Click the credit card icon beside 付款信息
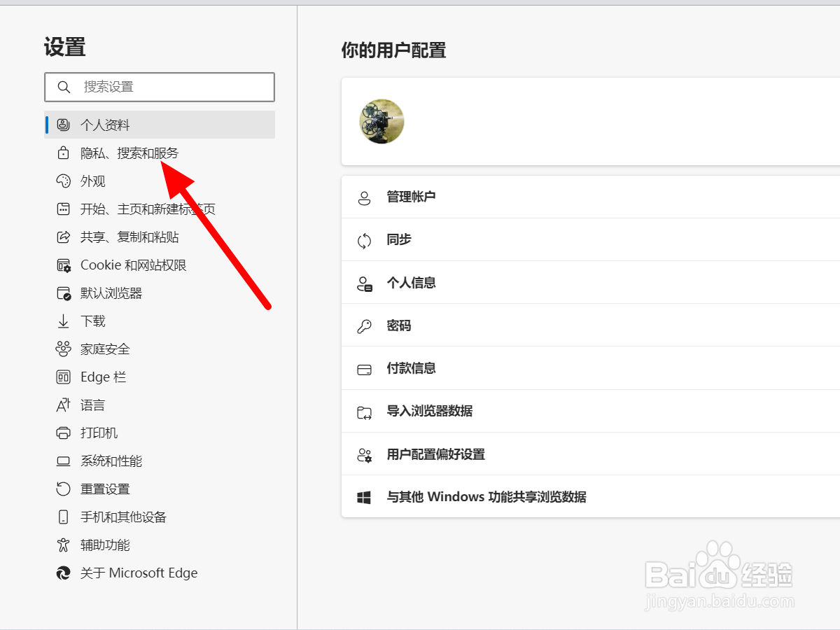Image resolution: width=840 pixels, height=630 pixels. pyautogui.click(x=364, y=369)
